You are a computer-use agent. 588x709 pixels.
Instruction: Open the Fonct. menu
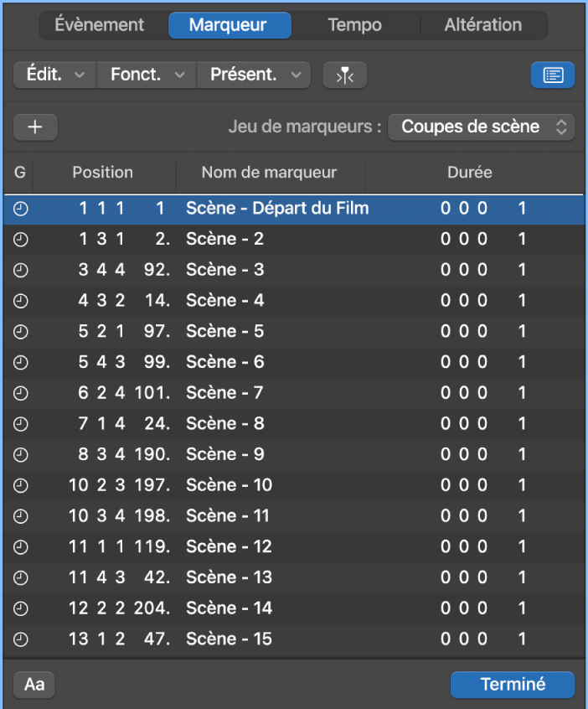(x=145, y=75)
